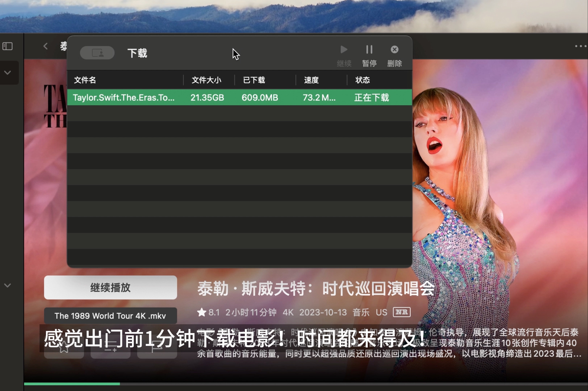588x391 pixels.
Task: Click the 下载 panel title
Action: (x=137, y=53)
